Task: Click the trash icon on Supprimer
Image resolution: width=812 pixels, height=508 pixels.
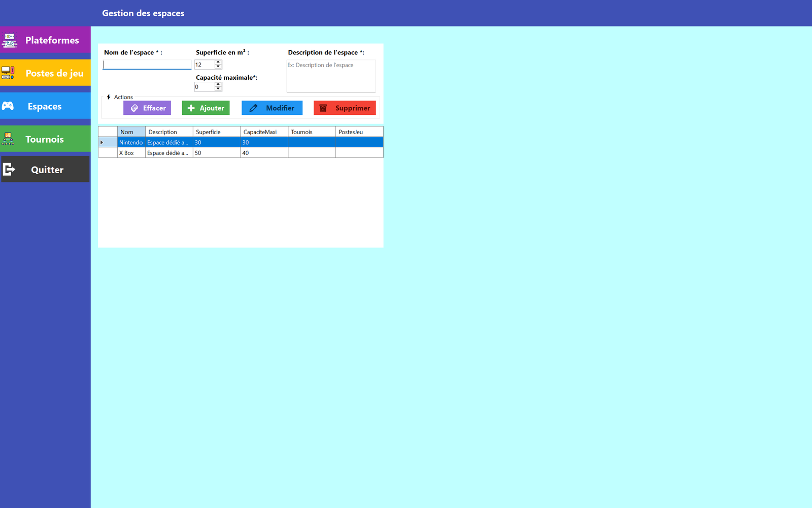Action: coord(323,108)
